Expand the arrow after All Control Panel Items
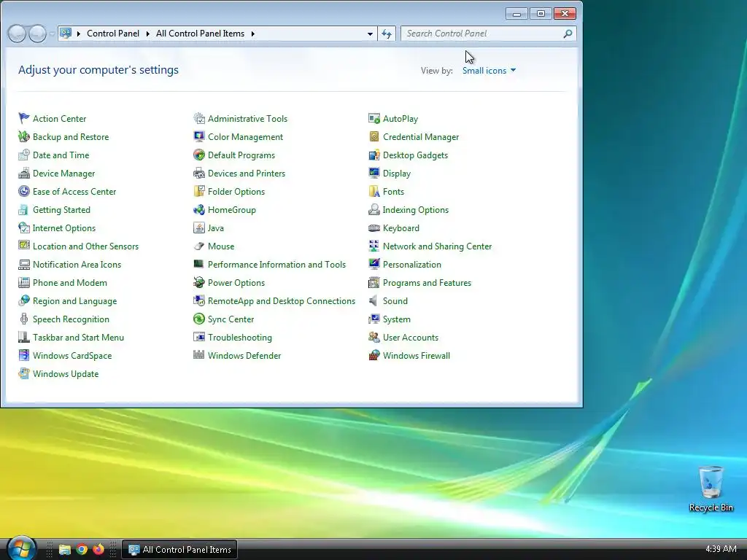 253,34
